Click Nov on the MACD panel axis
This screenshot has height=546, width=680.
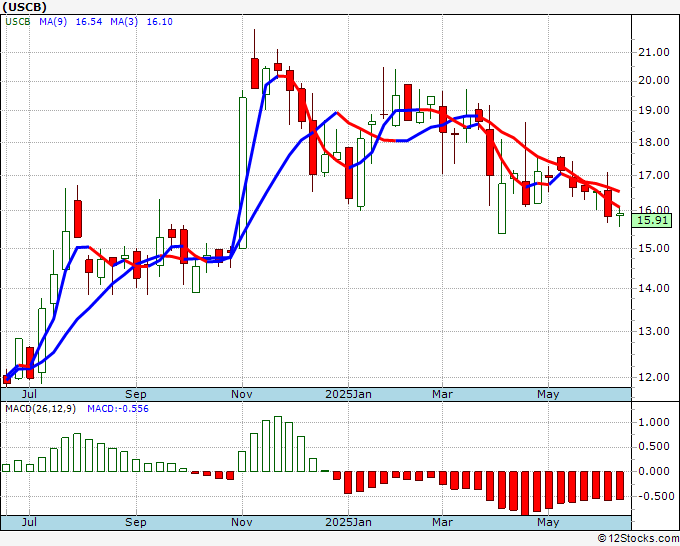coord(242,522)
